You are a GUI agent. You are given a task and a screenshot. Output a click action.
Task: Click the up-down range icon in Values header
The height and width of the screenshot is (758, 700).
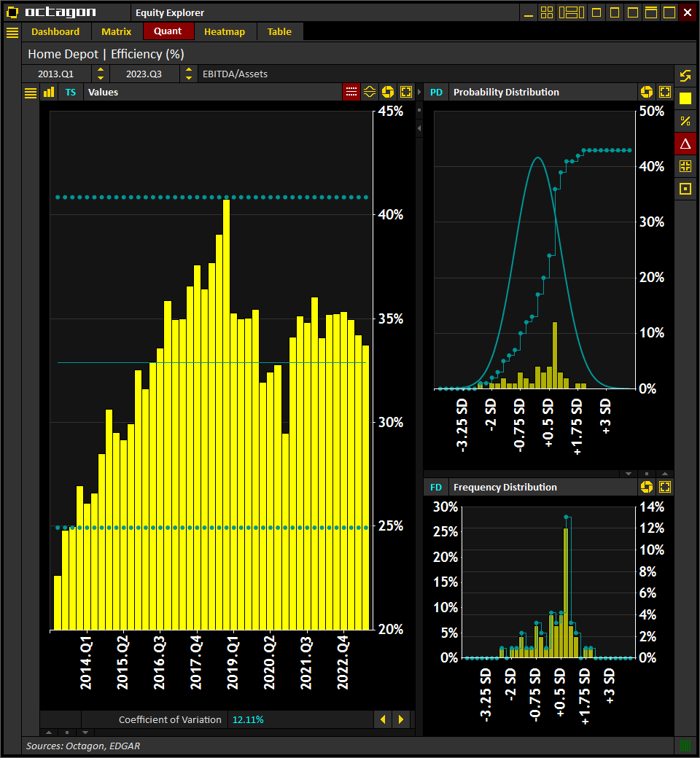(370, 92)
